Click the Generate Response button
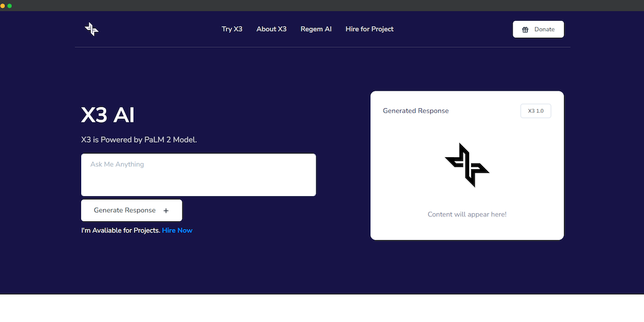 point(131,210)
